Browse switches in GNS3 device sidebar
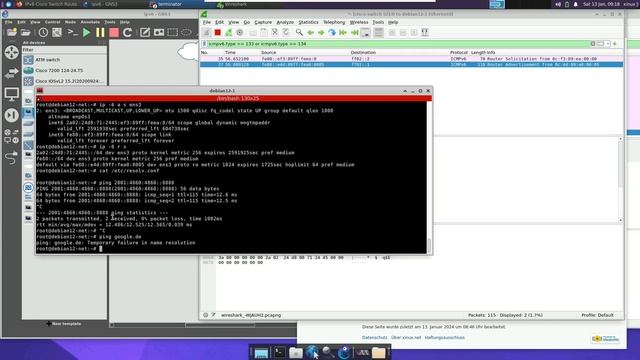The width and height of the screenshot is (640, 360). (x=11, y=73)
